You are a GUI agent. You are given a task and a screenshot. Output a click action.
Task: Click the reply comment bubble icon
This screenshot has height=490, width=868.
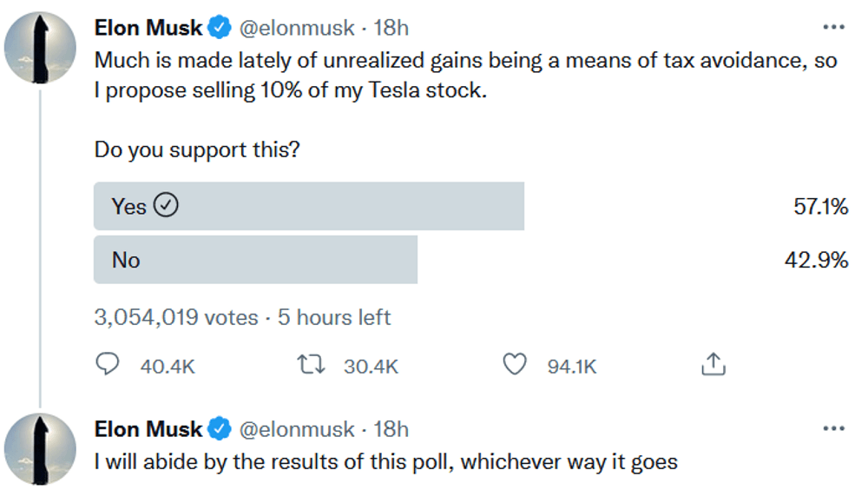click(107, 366)
